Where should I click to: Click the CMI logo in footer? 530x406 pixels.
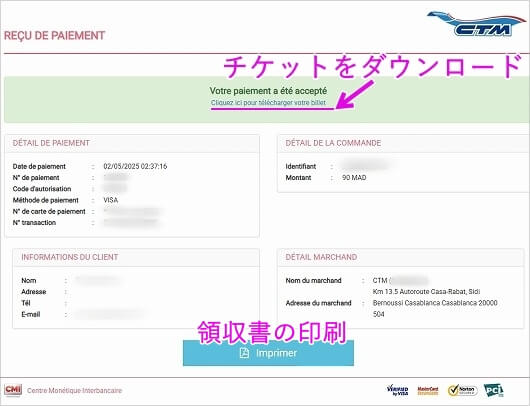[13, 390]
